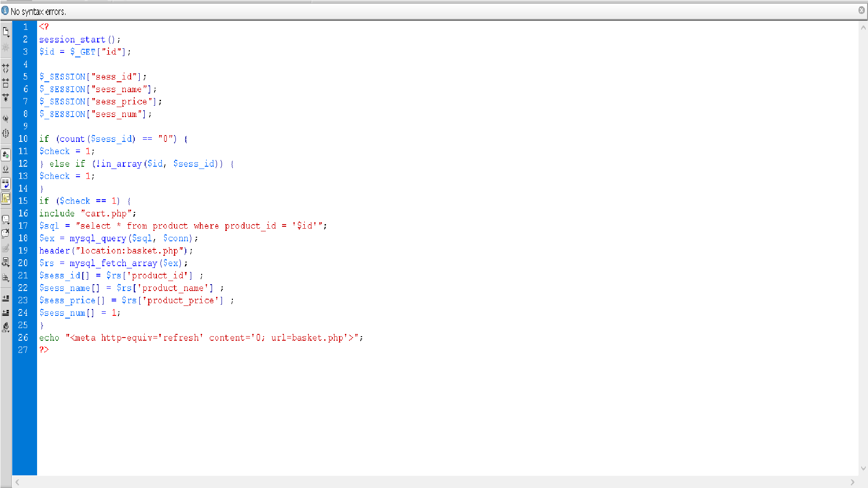Click the Select Parent Tag icon
This screenshot has height=488, width=868.
[x=6, y=119]
